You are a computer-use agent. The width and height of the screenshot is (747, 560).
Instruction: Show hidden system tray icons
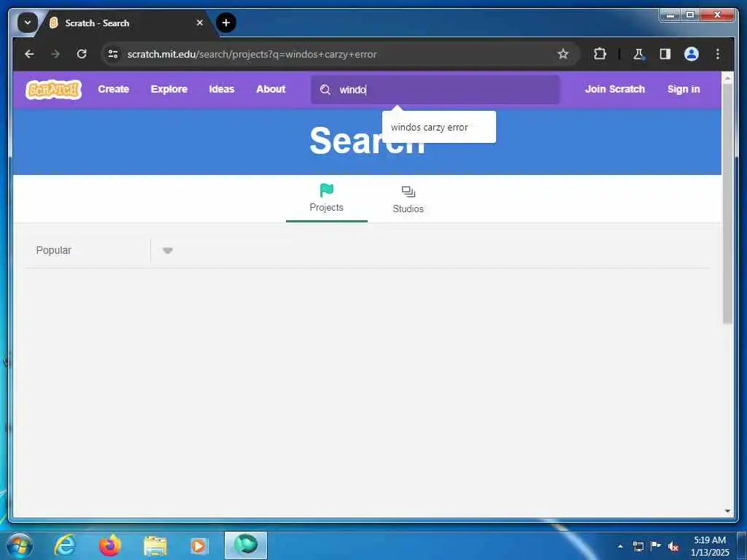[620, 546]
